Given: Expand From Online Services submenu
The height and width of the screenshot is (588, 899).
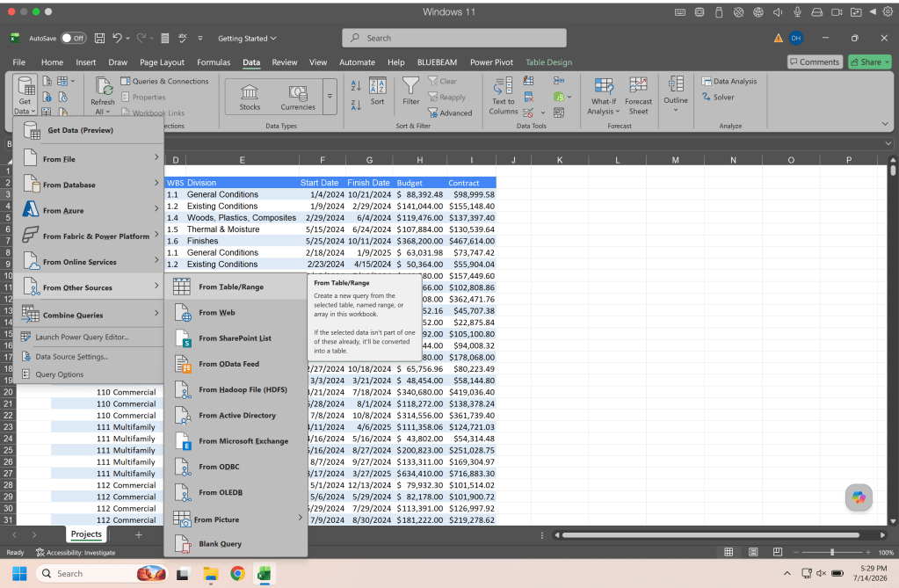Looking at the screenshot, I should click(x=89, y=262).
